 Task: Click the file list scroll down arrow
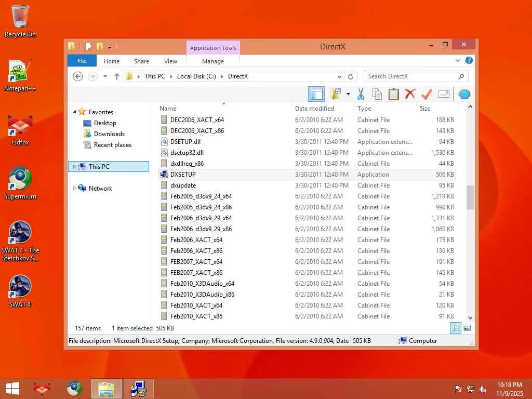pos(470,317)
